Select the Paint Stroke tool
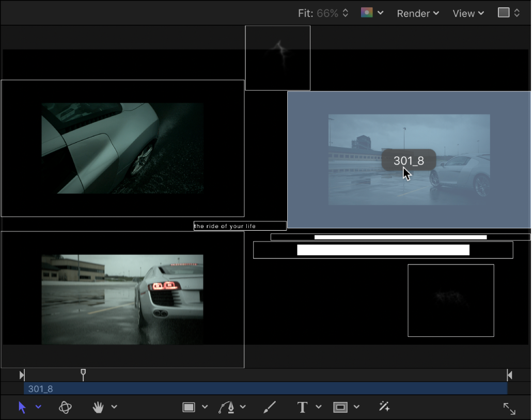 (x=269, y=407)
